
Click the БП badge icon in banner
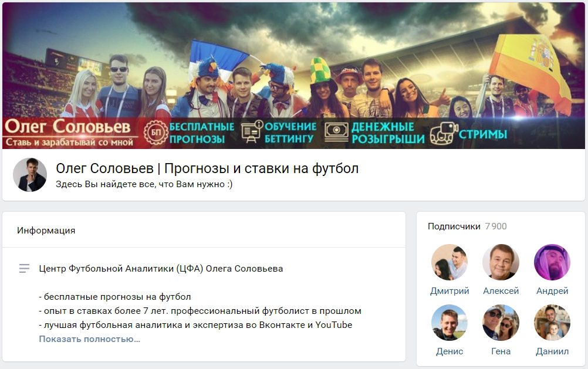[156, 133]
